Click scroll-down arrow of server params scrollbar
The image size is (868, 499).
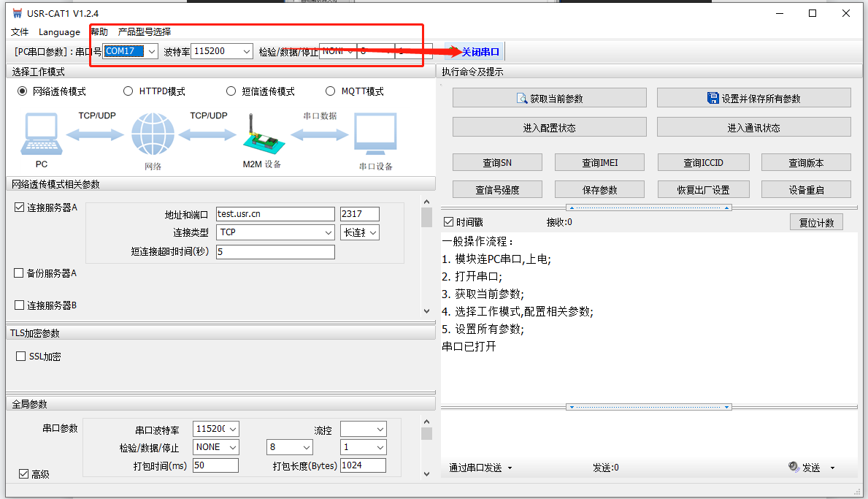click(x=426, y=311)
